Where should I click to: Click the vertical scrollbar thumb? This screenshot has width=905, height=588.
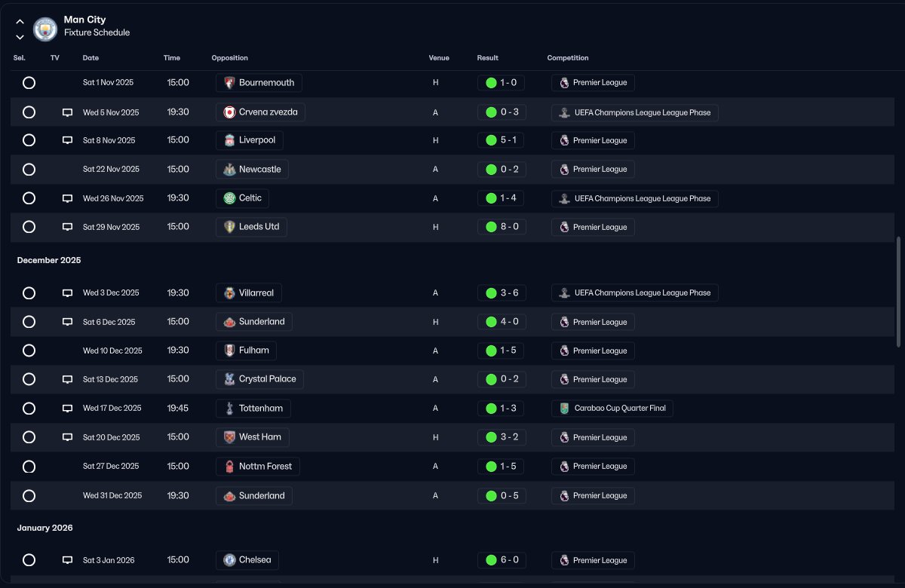coord(897,286)
